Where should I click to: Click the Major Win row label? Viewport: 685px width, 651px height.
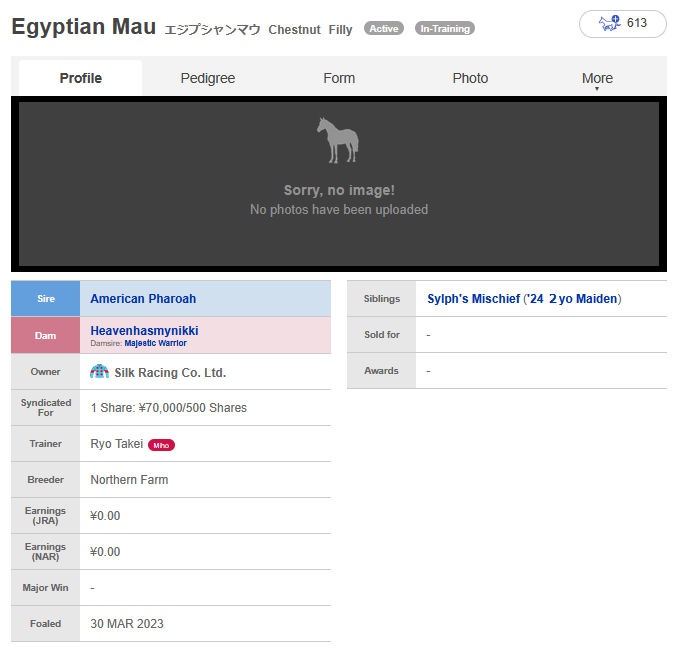pyautogui.click(x=45, y=588)
